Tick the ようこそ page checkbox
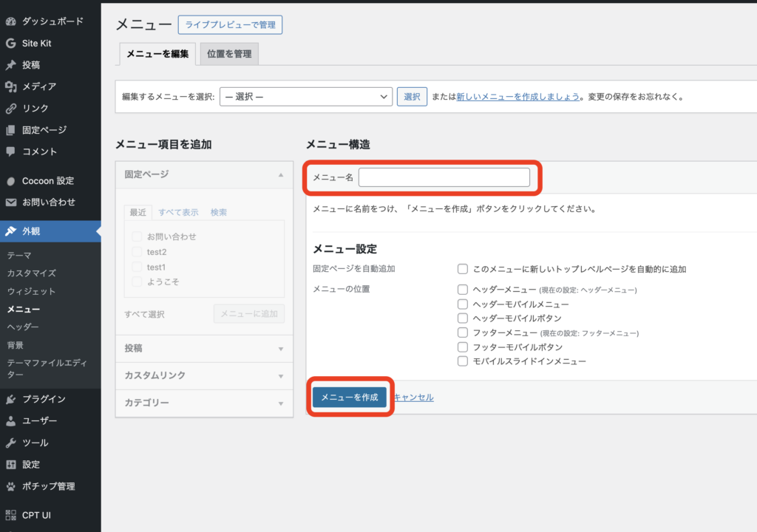757x532 pixels. click(x=137, y=282)
